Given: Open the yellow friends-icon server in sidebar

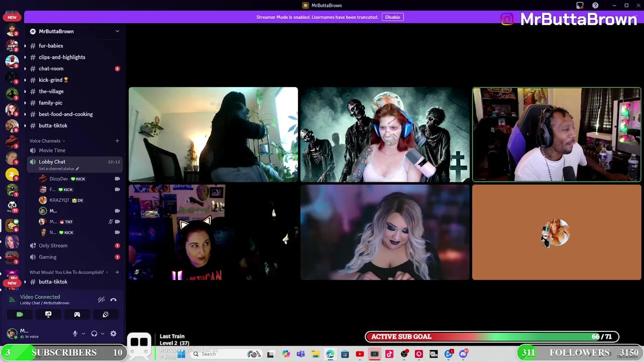Looking at the screenshot, I should click(12, 174).
